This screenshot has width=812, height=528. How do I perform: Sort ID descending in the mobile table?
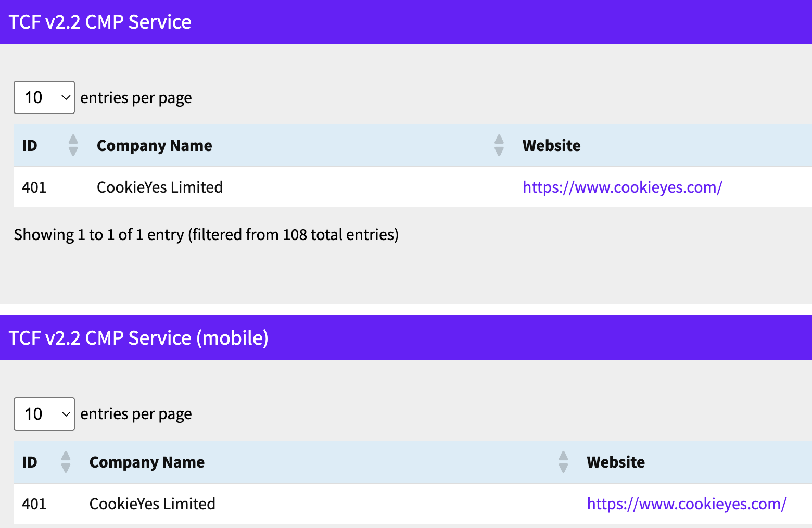click(66, 468)
